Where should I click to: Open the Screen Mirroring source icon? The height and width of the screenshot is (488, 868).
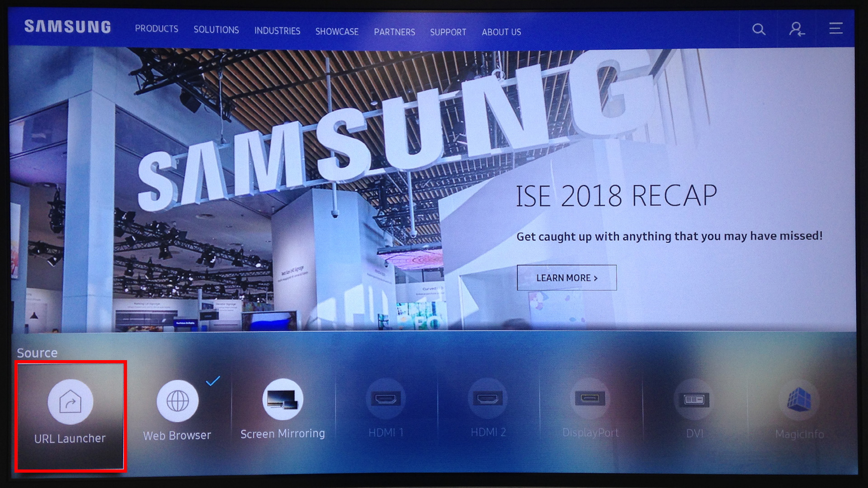coord(283,399)
